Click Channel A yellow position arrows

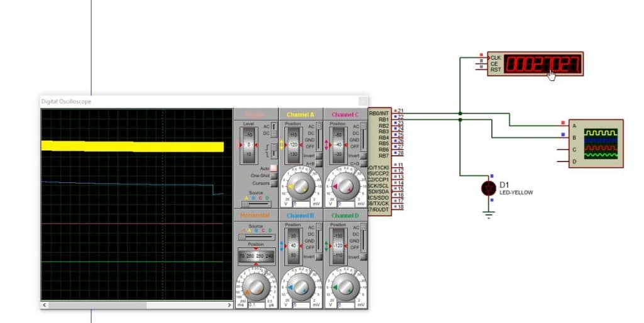(x=282, y=145)
